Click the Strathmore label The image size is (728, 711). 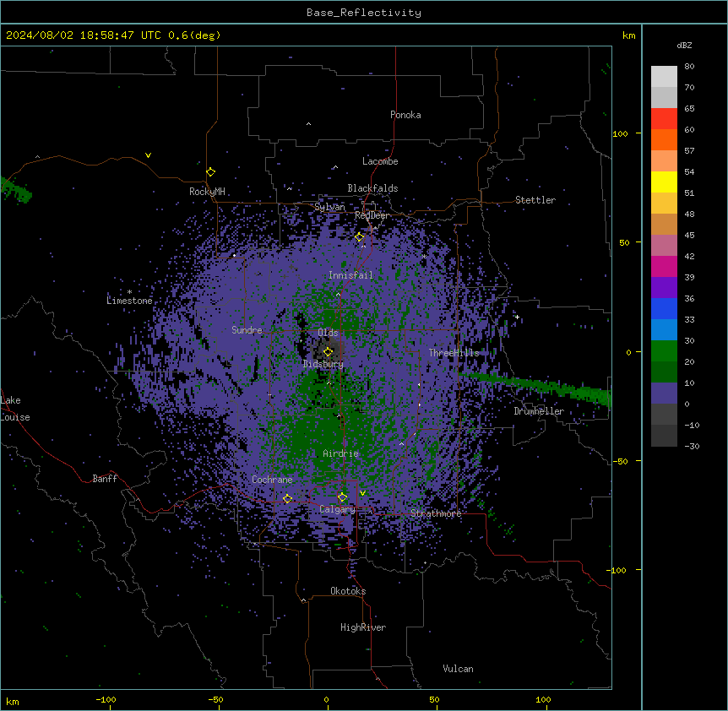(x=436, y=513)
